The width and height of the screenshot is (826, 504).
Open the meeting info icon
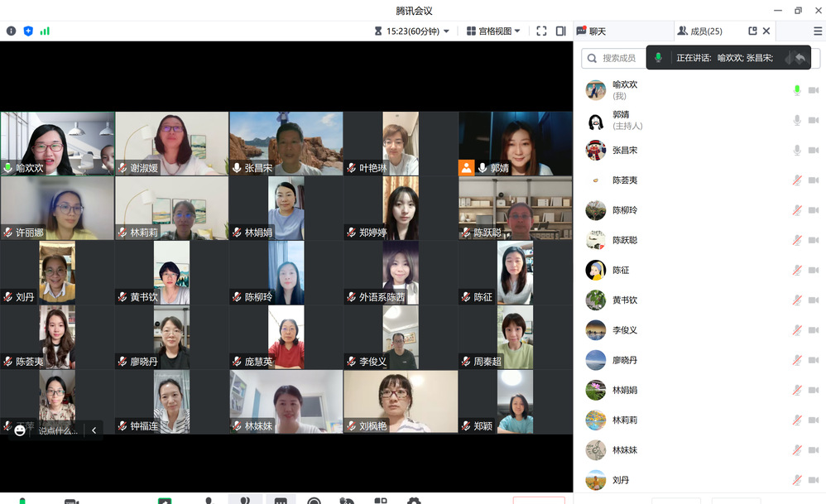[x=11, y=31]
